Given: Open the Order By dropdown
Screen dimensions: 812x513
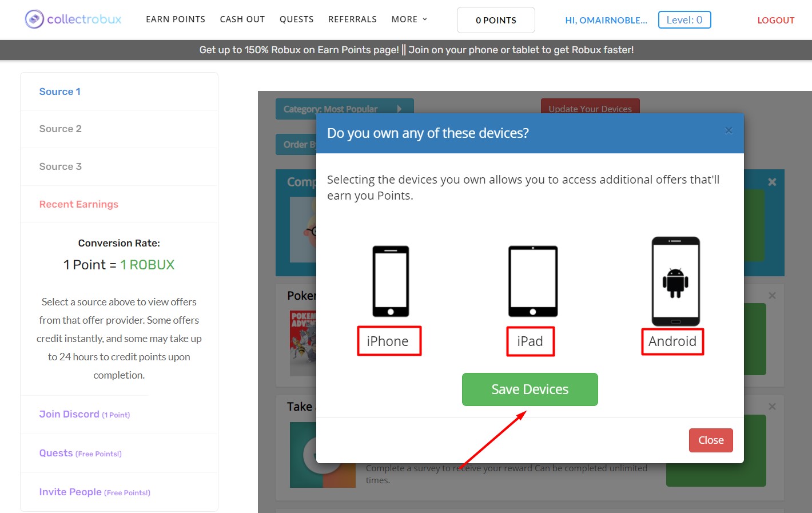Looking at the screenshot, I should 296,145.
